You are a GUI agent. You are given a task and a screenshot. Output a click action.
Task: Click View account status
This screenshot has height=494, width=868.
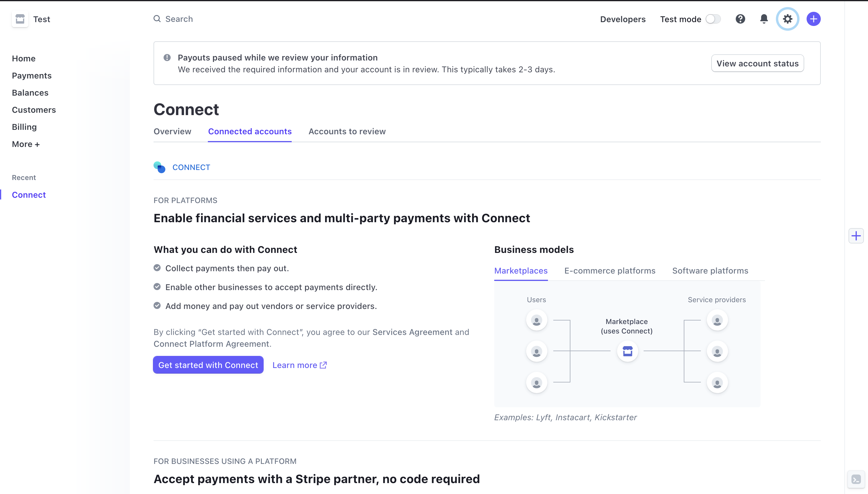(x=757, y=63)
